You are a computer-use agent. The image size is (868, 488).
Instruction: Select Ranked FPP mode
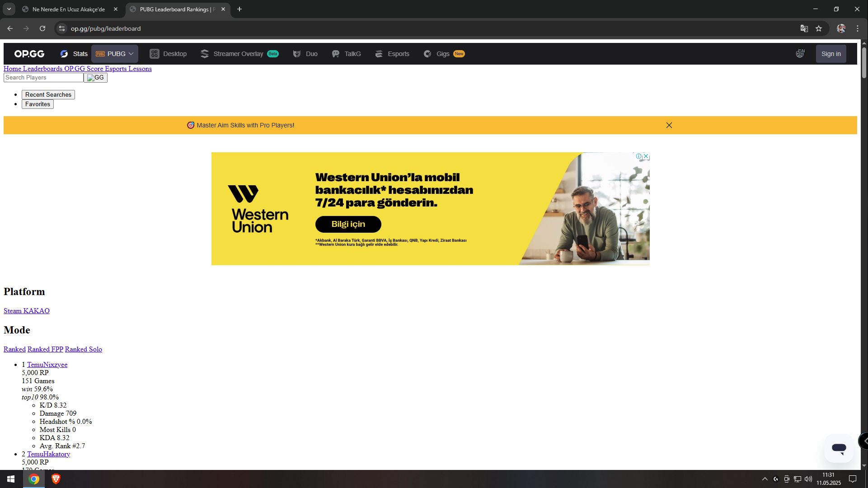click(x=45, y=349)
